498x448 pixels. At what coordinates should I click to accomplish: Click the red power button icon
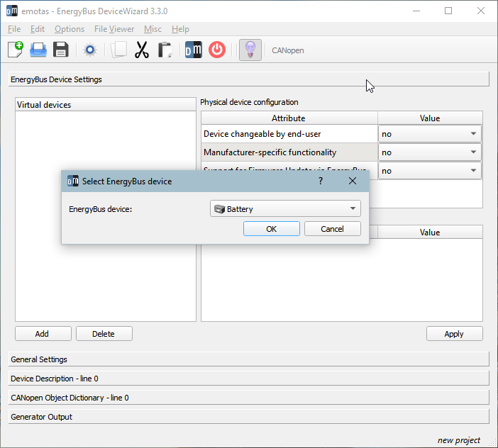point(217,50)
